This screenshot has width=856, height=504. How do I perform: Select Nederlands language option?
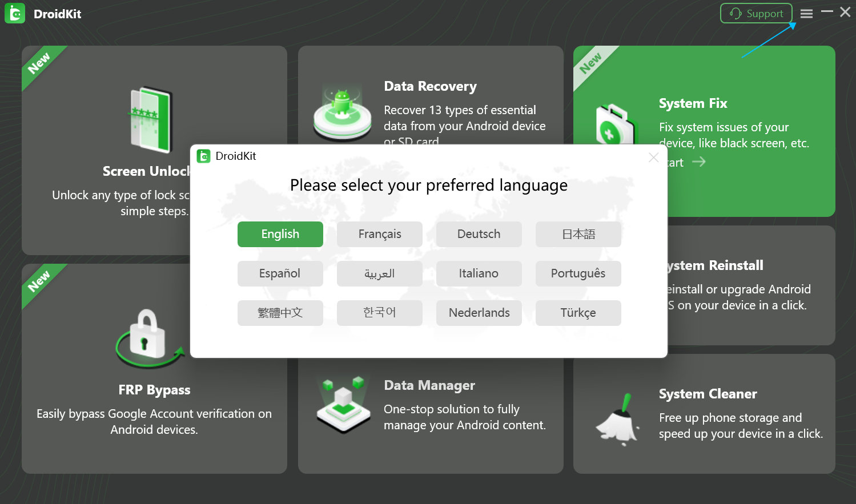[x=479, y=313]
